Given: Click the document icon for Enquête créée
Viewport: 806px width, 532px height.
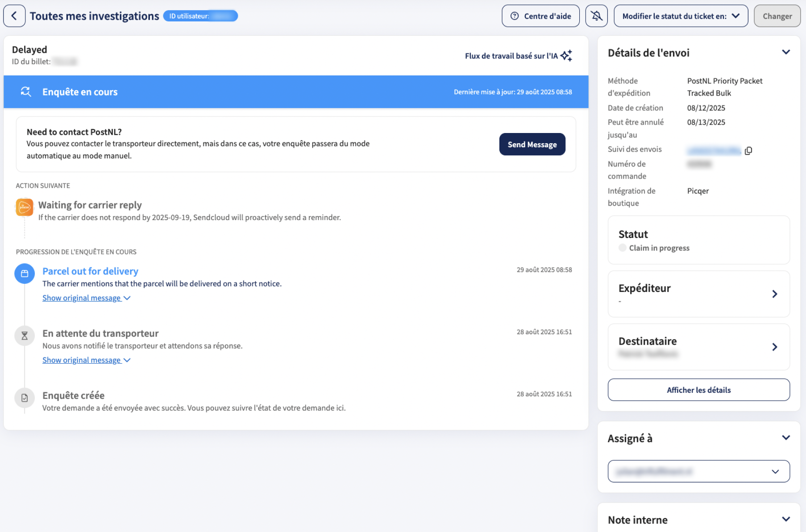Looking at the screenshot, I should tap(25, 398).
